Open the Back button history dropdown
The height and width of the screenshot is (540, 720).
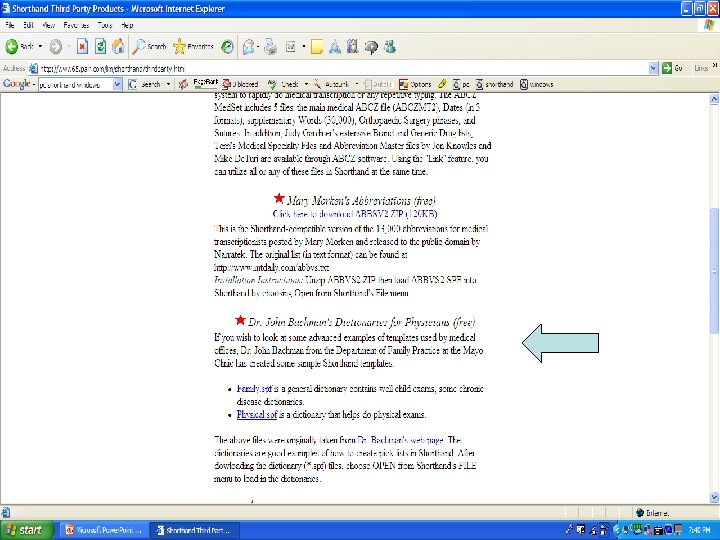click(40, 46)
